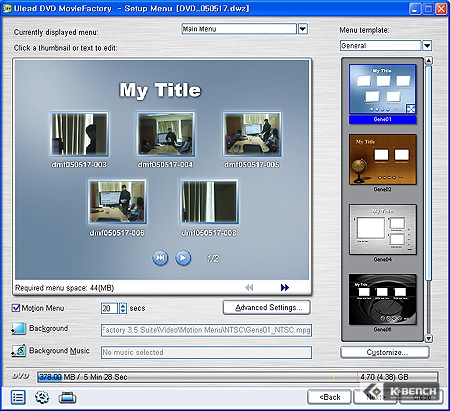Click the dmf050517-005 caption text
450x411 pixels.
coord(252,165)
